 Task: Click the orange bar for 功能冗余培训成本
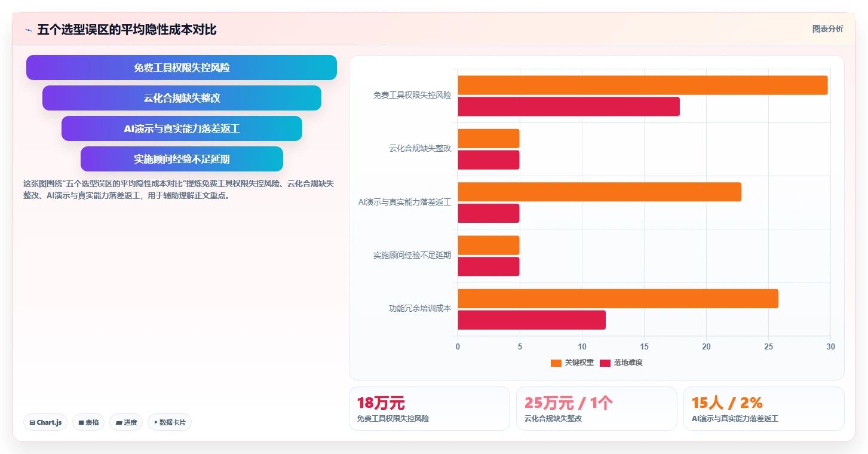pyautogui.click(x=618, y=299)
